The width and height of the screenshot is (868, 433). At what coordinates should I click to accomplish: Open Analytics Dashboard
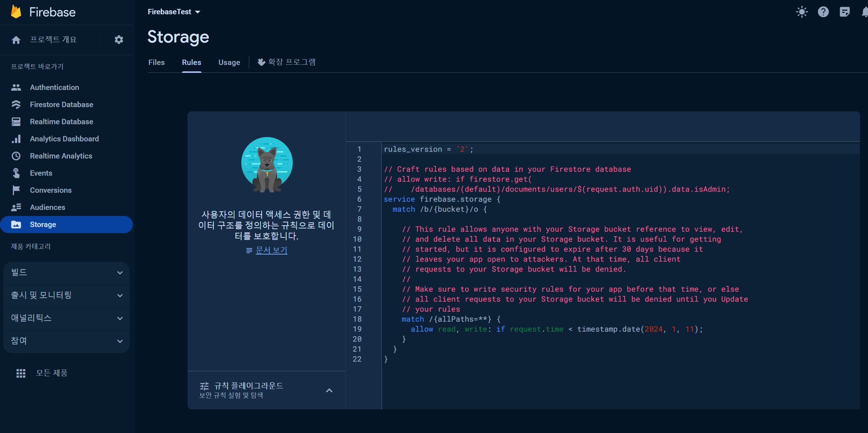coord(64,139)
